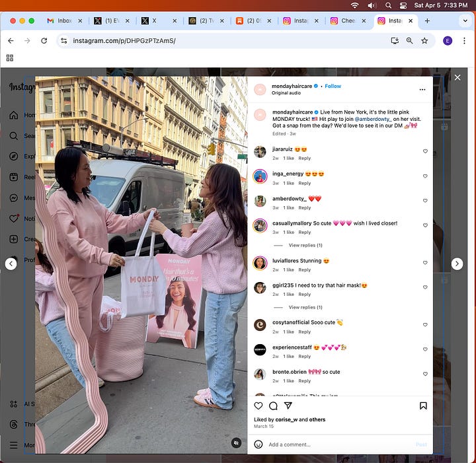
Task: Open the tab search dropdown
Action: (465, 21)
